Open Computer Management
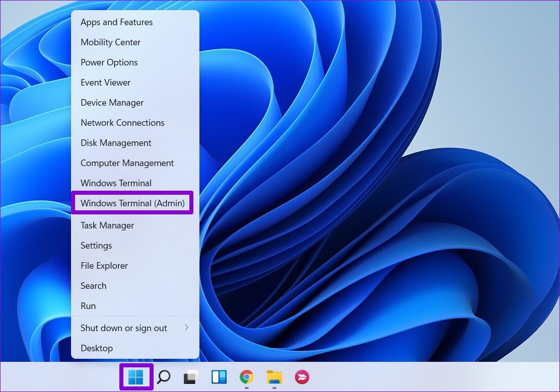Viewport: 560px width, 392px height. click(127, 163)
